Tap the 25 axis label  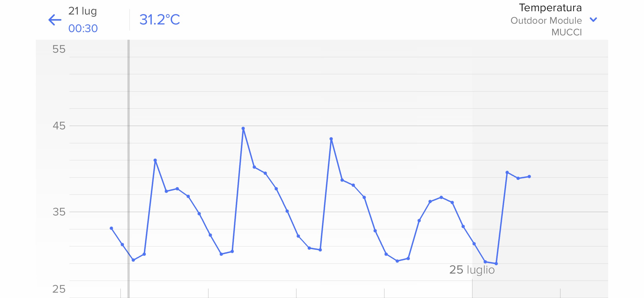pyautogui.click(x=59, y=289)
